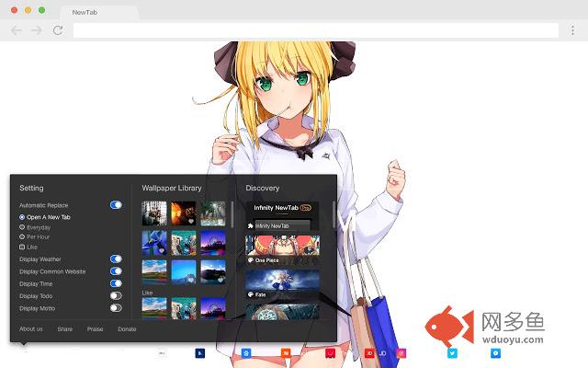Open the ferris wheel thumbnail in Like section
The height and width of the screenshot is (368, 588).
(213, 308)
